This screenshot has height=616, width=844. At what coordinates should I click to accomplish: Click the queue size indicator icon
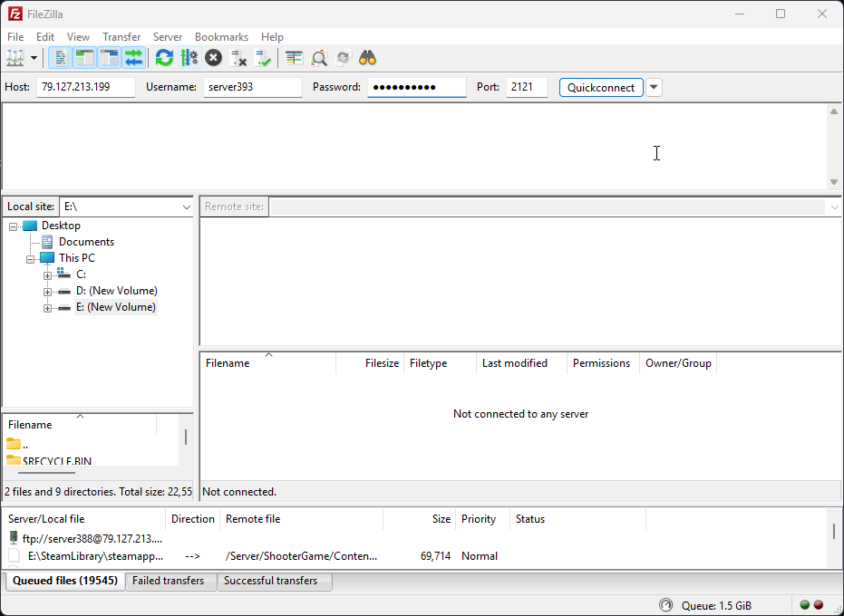click(x=665, y=605)
